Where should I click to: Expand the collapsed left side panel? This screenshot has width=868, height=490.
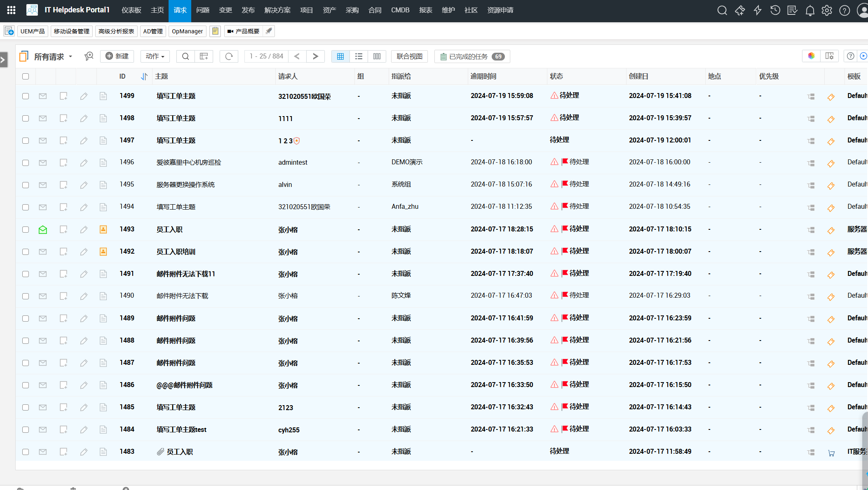point(4,60)
